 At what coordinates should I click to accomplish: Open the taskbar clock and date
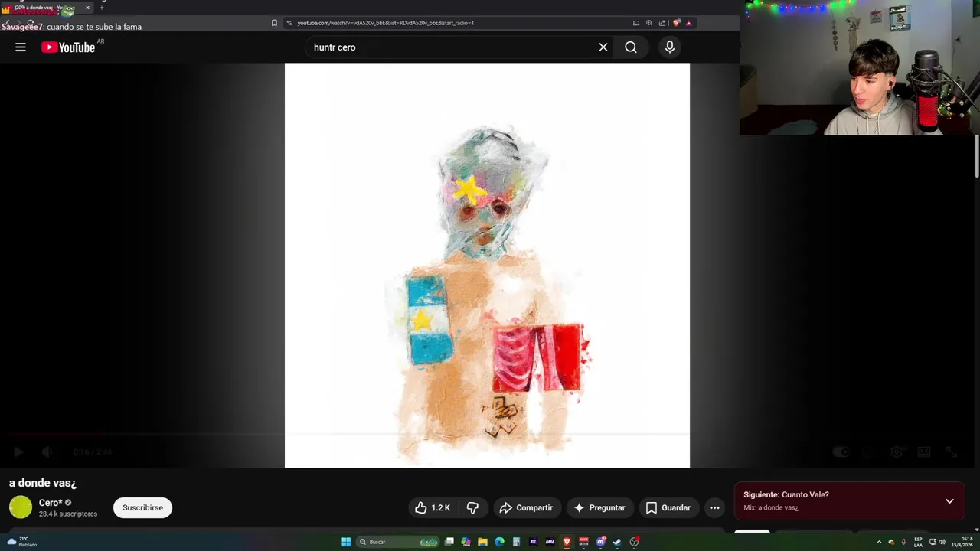tap(962, 542)
